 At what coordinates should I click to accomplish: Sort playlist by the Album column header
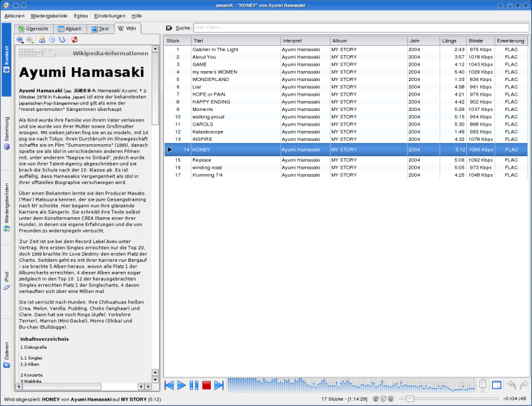(368, 41)
